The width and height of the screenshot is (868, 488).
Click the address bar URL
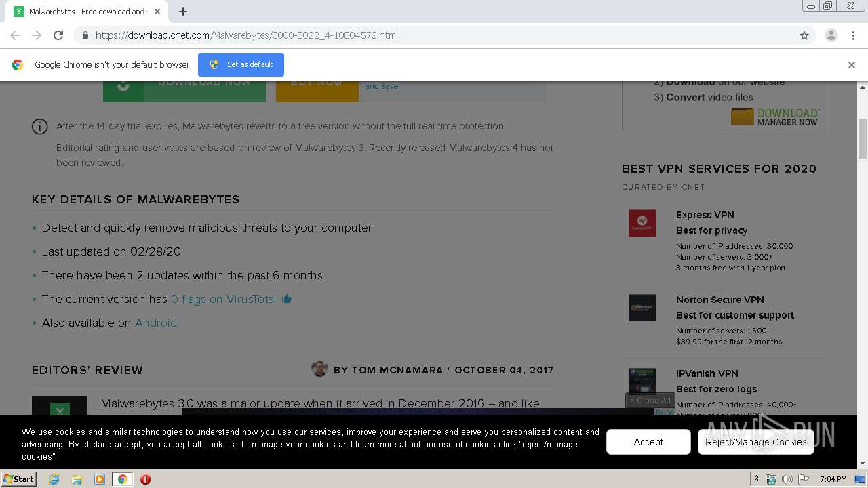[x=247, y=35]
